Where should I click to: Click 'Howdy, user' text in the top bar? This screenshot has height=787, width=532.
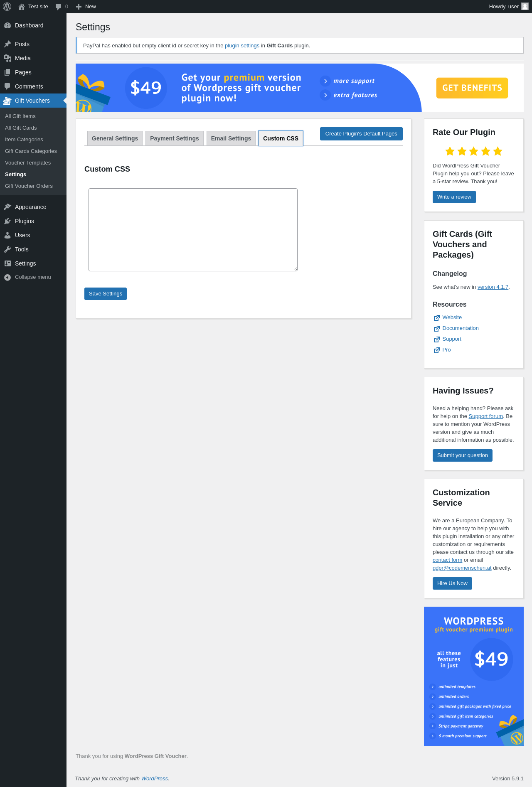[x=504, y=7]
